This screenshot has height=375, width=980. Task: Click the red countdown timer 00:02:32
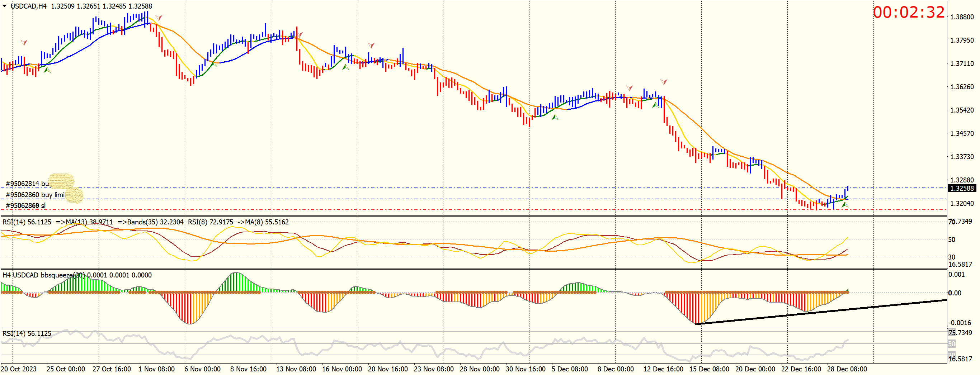(x=909, y=12)
